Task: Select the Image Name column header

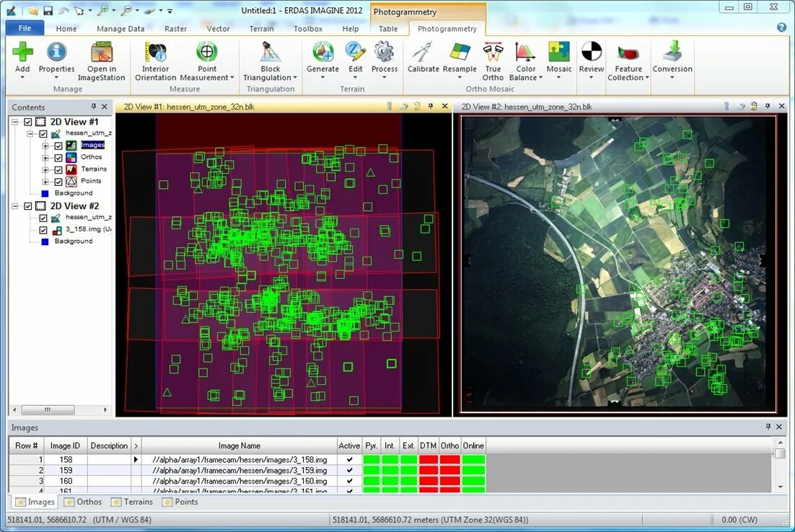Action: point(240,445)
